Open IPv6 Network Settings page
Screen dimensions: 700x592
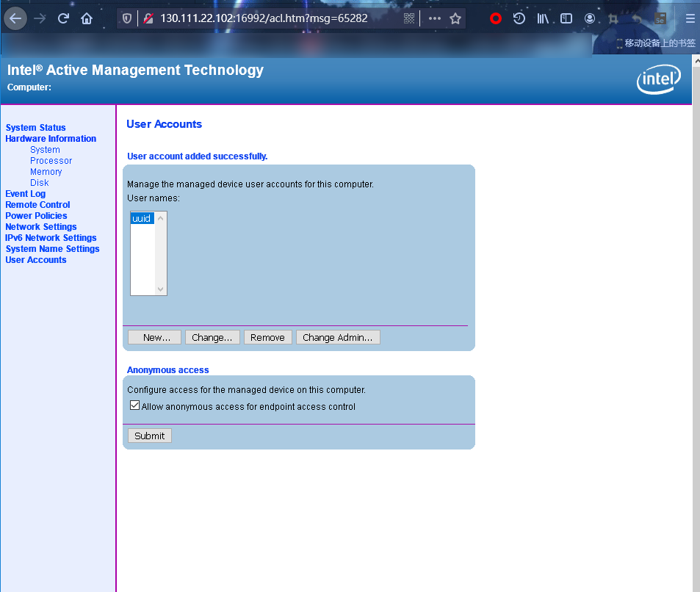(x=51, y=238)
